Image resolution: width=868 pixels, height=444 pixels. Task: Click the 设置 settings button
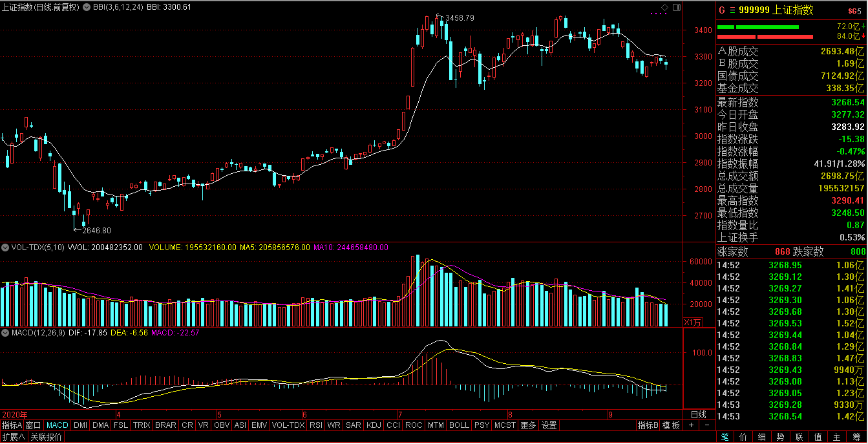[x=549, y=425]
